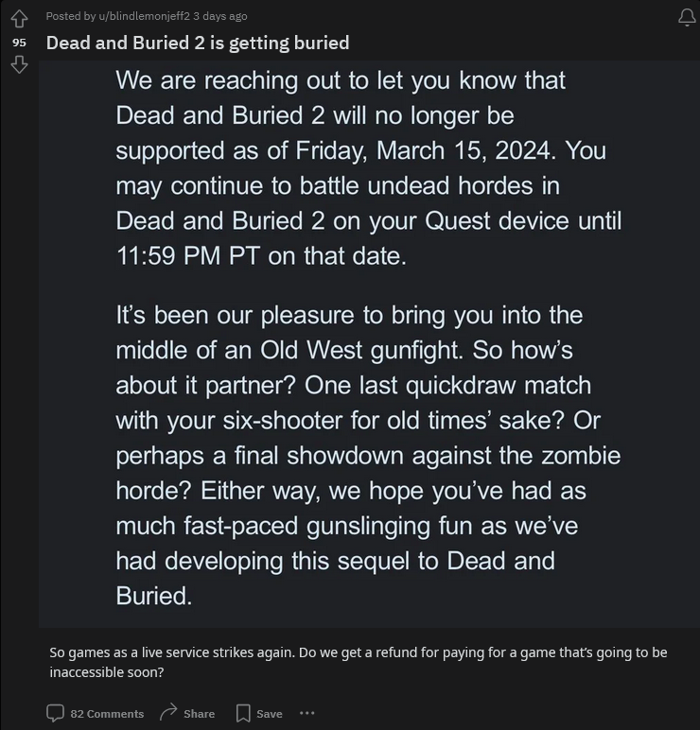
Task: Open the "82 Comments" text label
Action: tap(107, 714)
